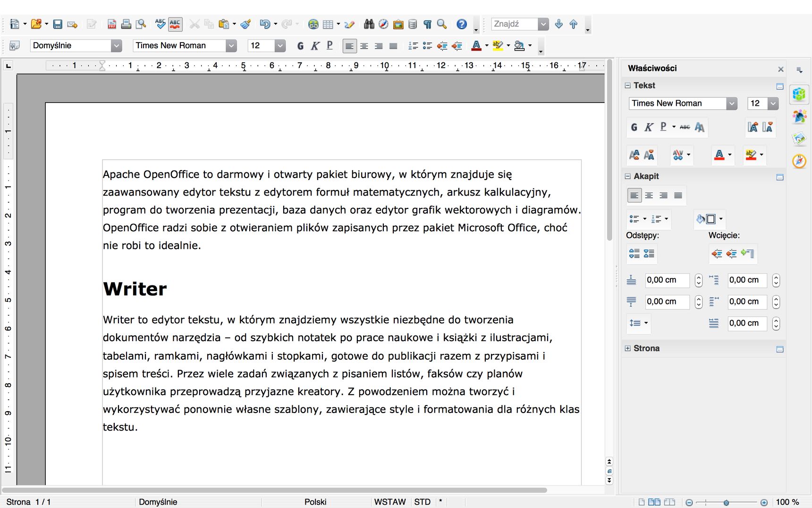Click the Paste clipboard icon
This screenshot has height=508, width=812.
coord(224,24)
